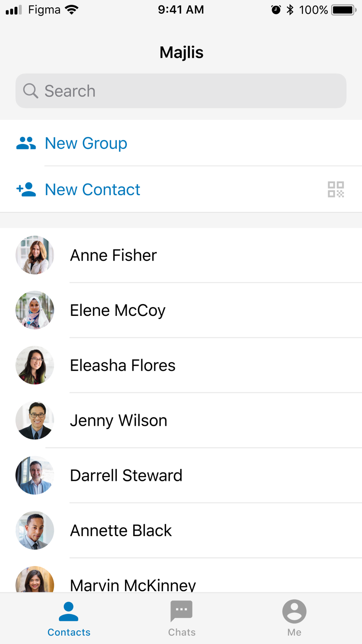Tap the Contacts person icon
This screenshot has width=362, height=644.
68,611
